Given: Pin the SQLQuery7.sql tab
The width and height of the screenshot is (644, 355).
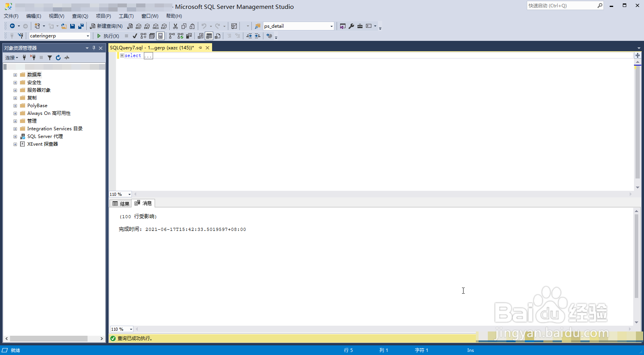Looking at the screenshot, I should coord(200,48).
